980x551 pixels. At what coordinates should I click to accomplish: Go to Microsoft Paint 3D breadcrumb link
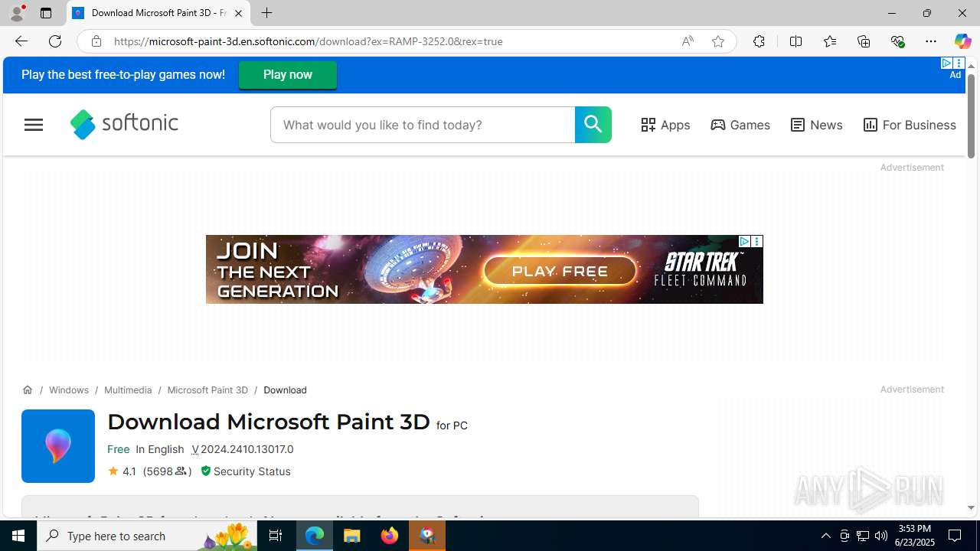coord(207,390)
